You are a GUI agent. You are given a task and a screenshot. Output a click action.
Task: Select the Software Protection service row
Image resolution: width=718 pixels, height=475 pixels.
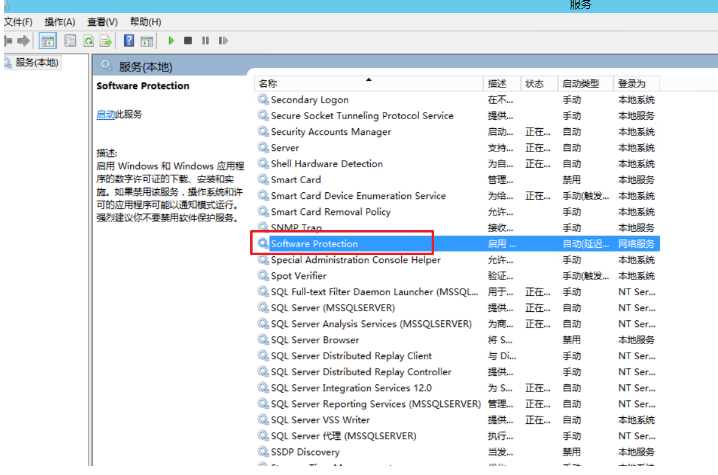tap(314, 244)
